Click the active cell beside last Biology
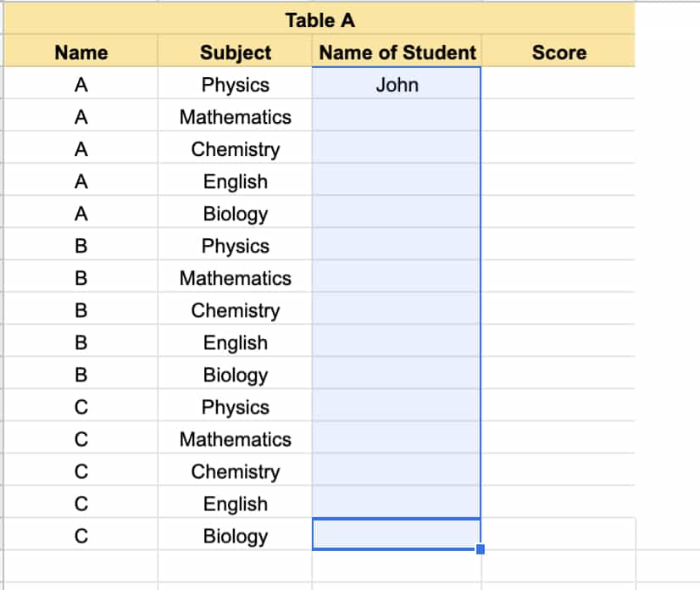 click(x=397, y=534)
